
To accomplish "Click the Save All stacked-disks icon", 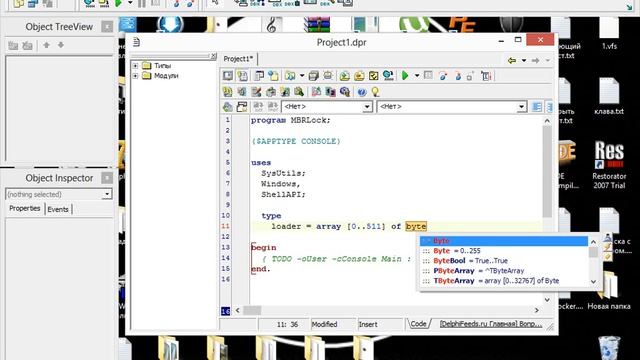I will (313, 76).
